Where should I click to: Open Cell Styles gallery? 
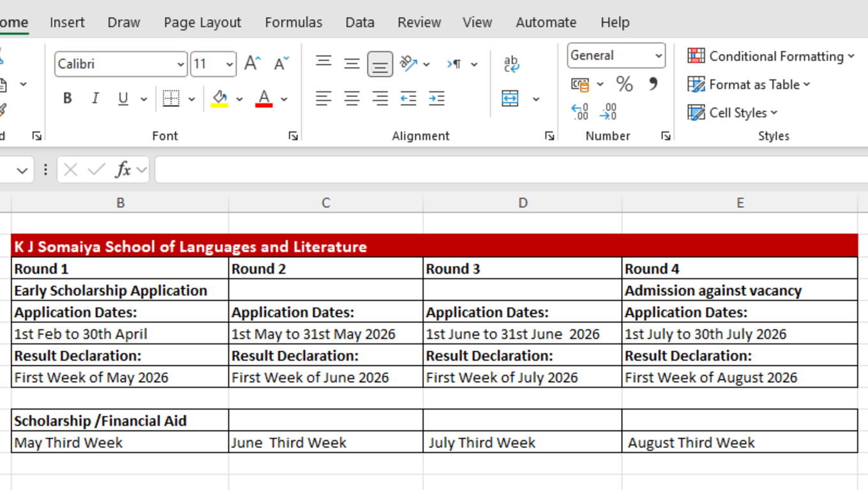[x=733, y=112]
